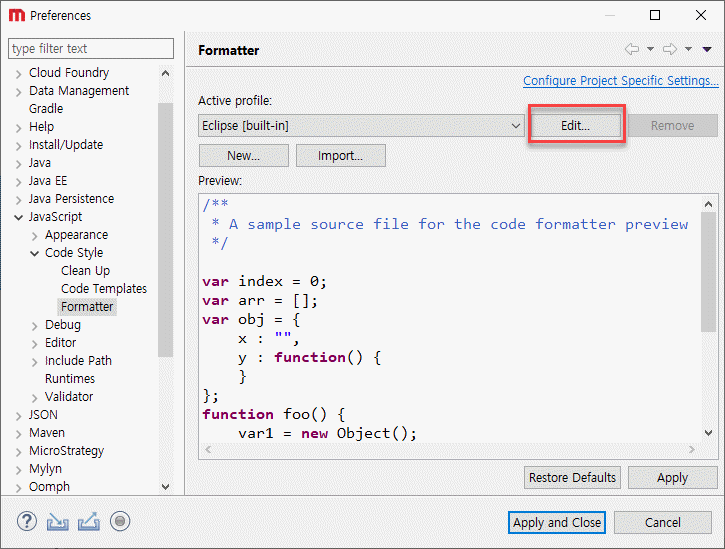Toggle the Oomph preference recorder icon
The image size is (725, 549).
120,522
